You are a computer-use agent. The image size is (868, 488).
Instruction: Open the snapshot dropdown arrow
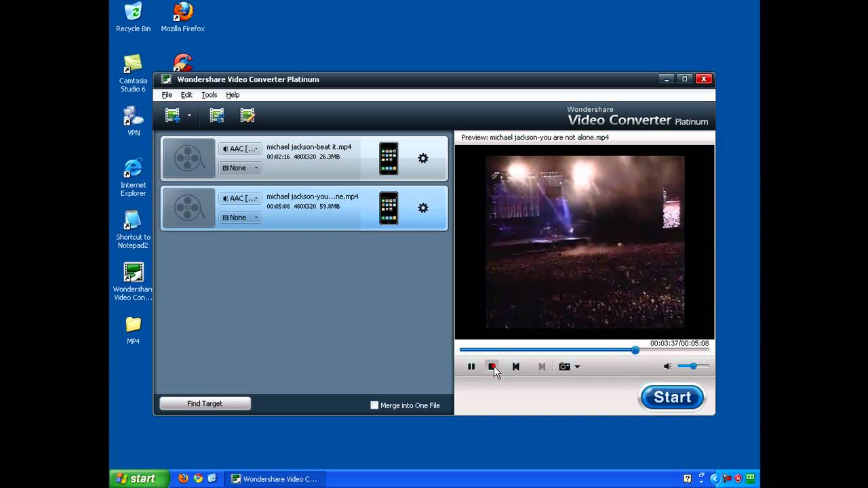[577, 367]
